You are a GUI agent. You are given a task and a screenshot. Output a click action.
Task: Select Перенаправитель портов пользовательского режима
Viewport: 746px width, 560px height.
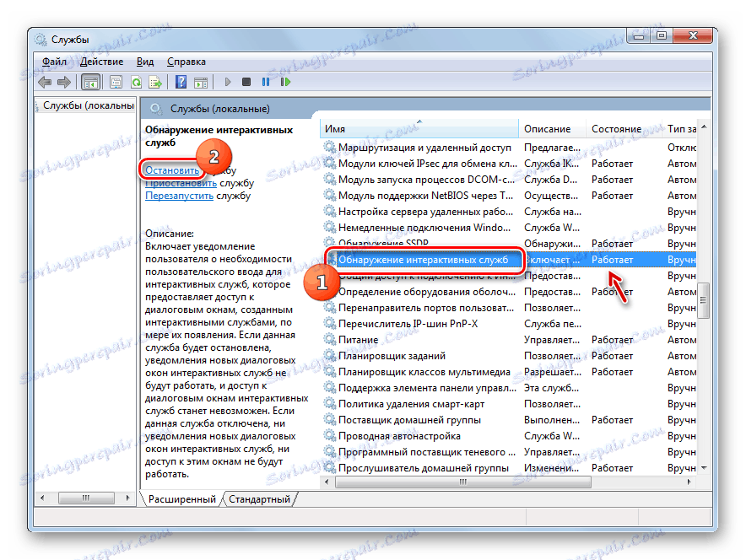pyautogui.click(x=509, y=308)
